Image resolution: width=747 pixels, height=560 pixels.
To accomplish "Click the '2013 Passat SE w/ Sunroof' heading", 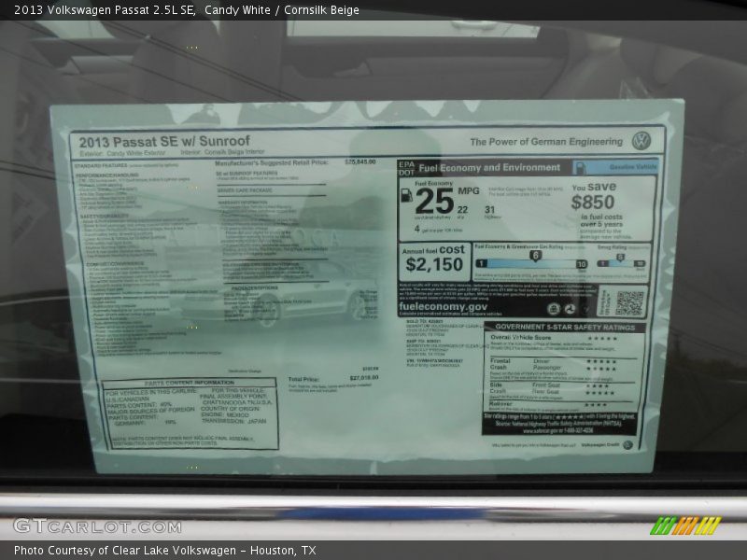I will 164,142.
